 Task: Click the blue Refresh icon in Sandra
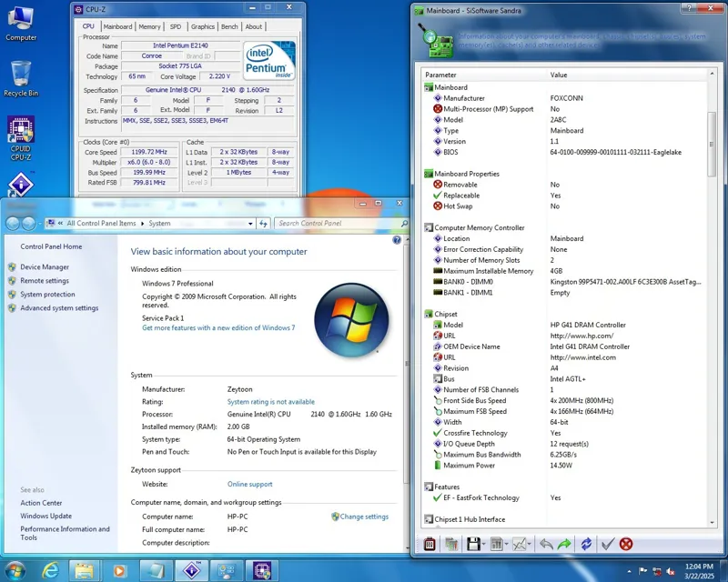pyautogui.click(x=587, y=544)
